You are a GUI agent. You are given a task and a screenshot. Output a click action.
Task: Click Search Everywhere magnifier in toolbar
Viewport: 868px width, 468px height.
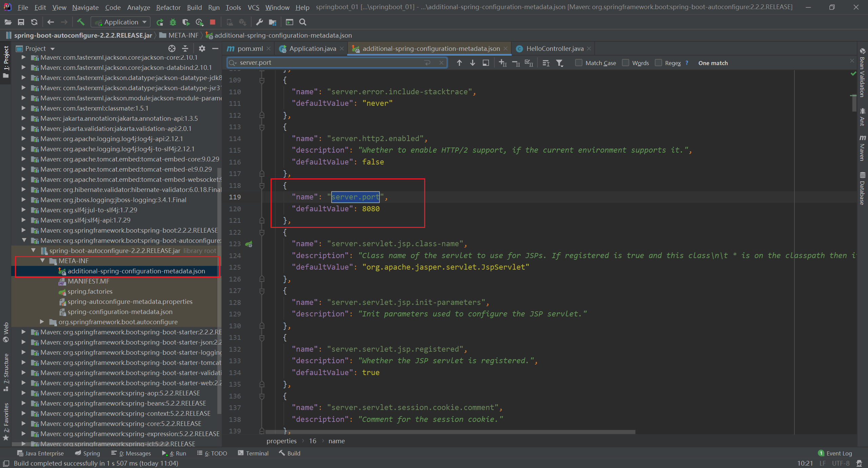pyautogui.click(x=303, y=22)
